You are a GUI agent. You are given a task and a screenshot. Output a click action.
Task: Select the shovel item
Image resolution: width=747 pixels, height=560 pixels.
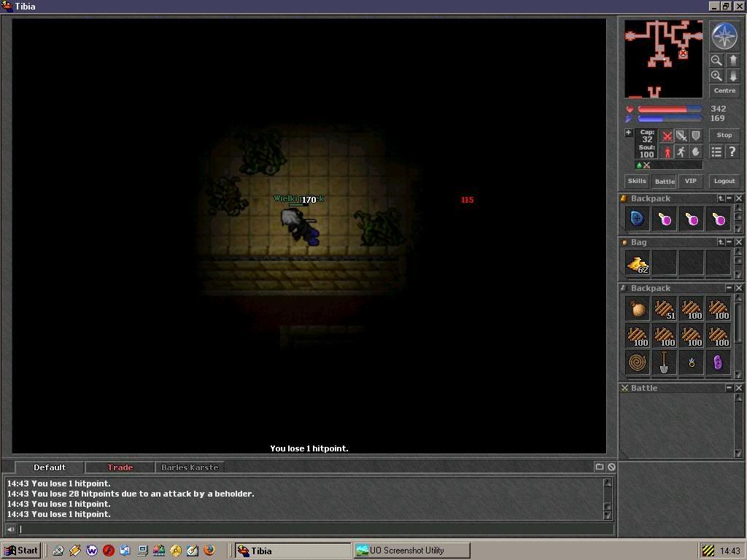coord(665,363)
